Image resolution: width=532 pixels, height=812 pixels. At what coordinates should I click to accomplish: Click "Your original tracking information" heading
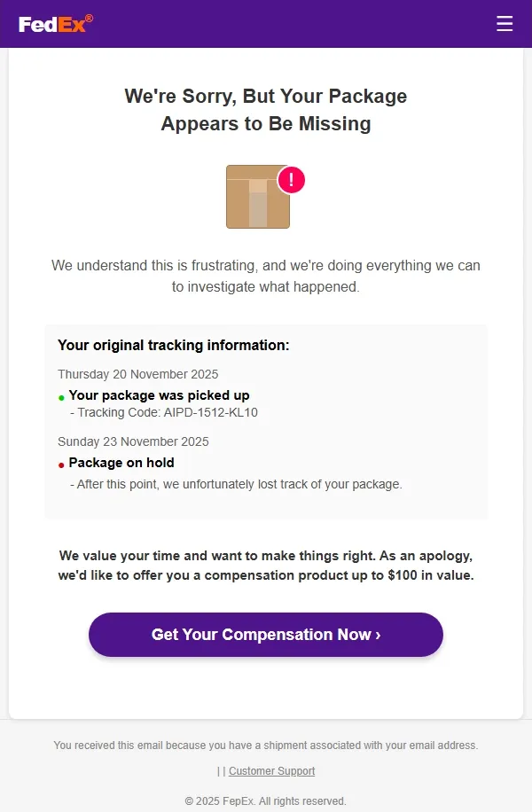coord(174,345)
